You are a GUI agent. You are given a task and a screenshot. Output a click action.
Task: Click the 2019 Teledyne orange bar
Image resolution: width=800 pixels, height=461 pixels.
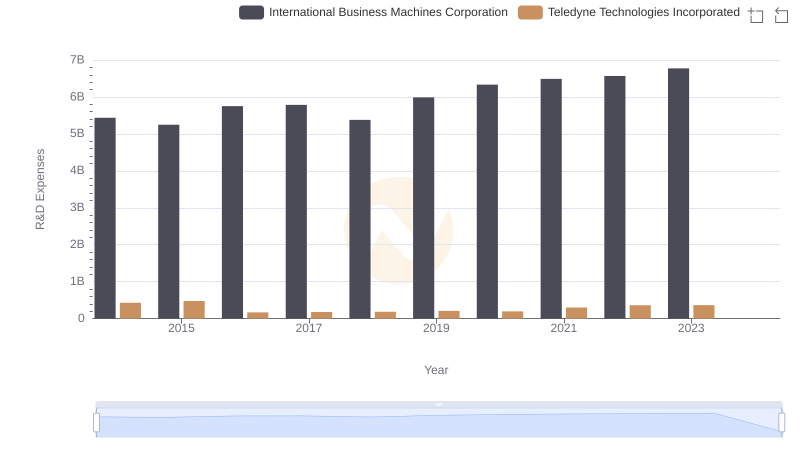[449, 315]
